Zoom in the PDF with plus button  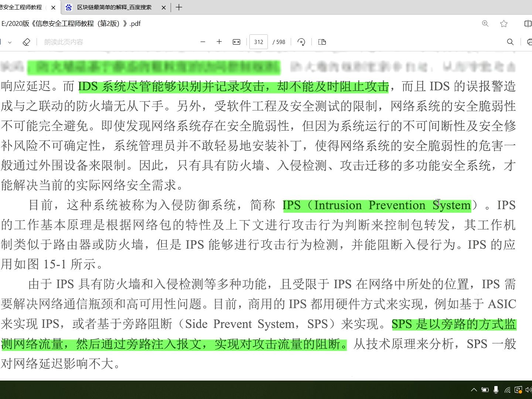[219, 42]
